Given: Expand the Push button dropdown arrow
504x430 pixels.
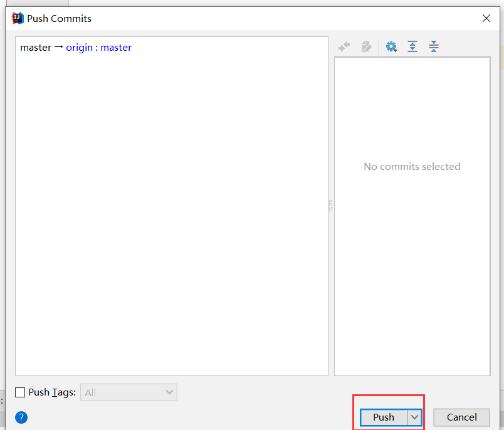Looking at the screenshot, I should pyautogui.click(x=414, y=417).
